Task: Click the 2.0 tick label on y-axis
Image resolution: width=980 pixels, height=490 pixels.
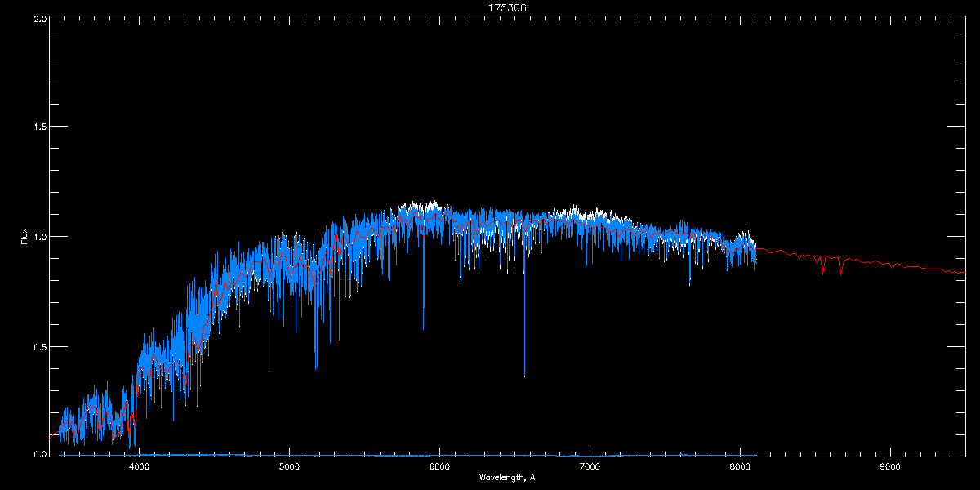Action: click(x=38, y=18)
